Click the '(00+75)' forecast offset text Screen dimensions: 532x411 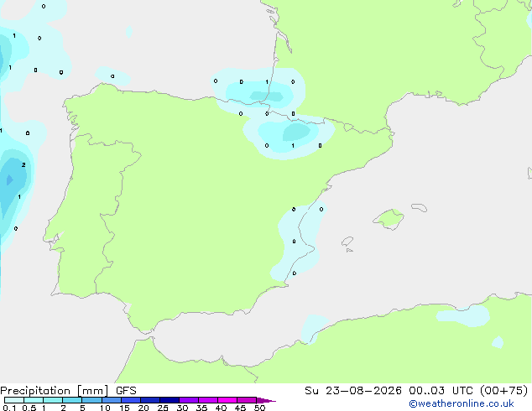pyautogui.click(x=504, y=391)
